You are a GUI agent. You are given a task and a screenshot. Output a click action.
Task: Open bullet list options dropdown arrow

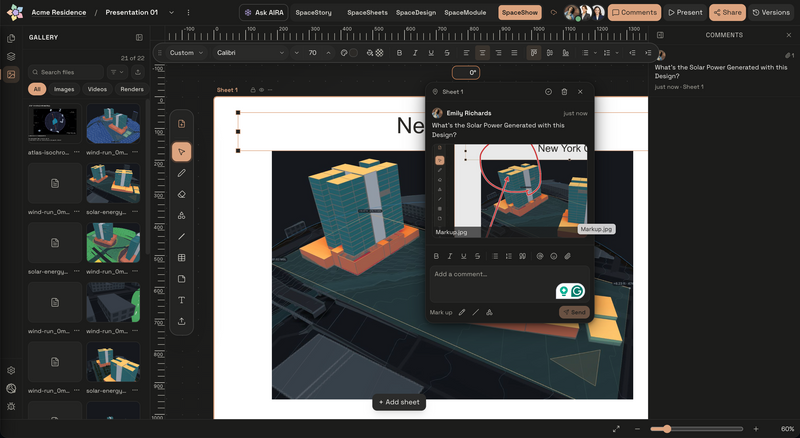click(595, 53)
